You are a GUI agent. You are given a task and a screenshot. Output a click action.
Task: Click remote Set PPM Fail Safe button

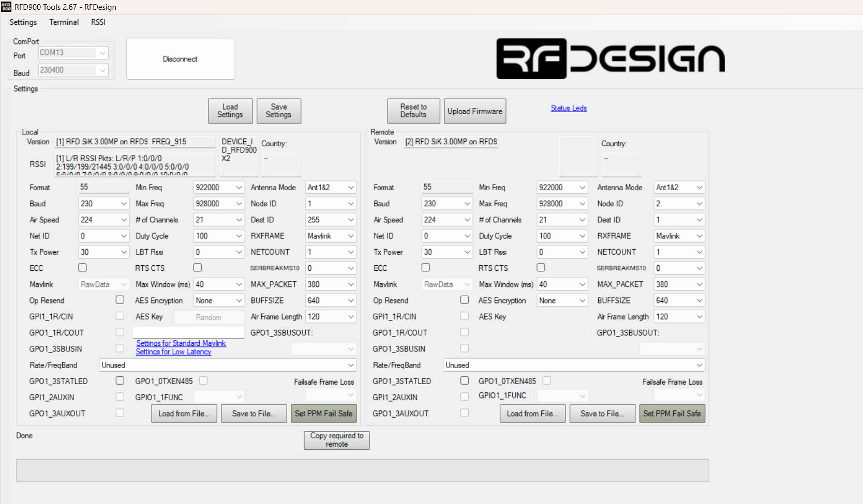tap(672, 414)
